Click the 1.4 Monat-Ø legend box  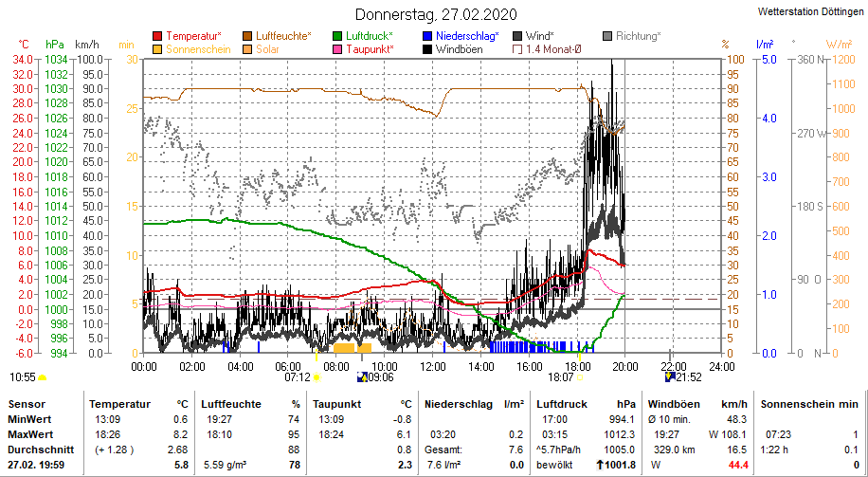[x=517, y=49]
